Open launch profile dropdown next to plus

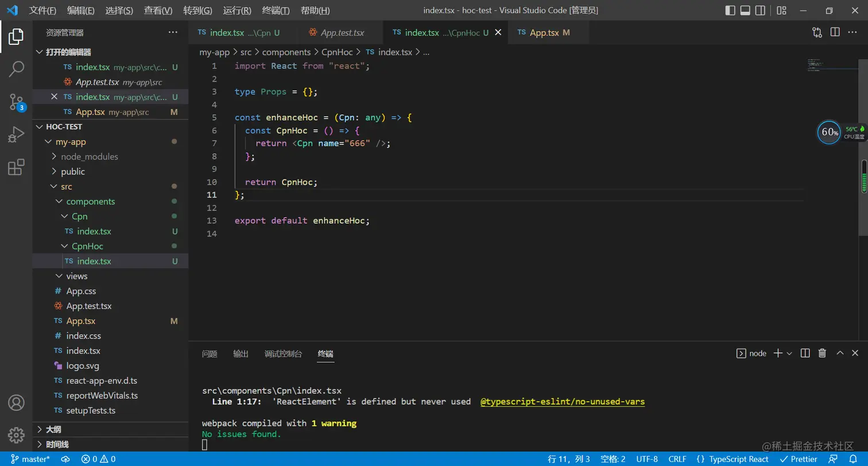tap(789, 353)
